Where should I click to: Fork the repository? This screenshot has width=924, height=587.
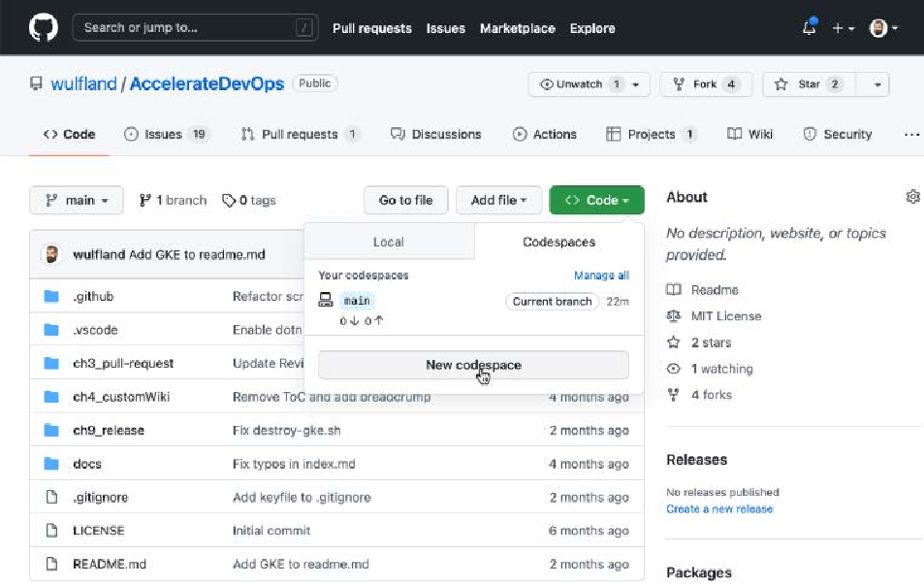706,84
